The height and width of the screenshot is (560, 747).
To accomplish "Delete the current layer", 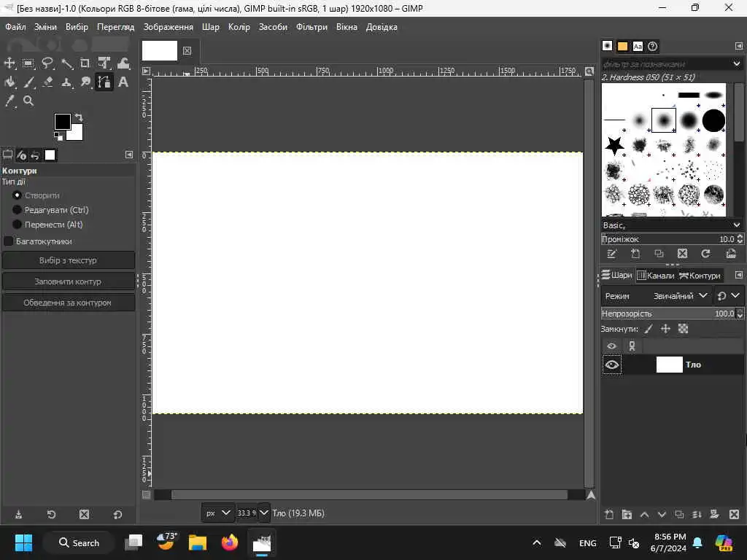I will [734, 514].
